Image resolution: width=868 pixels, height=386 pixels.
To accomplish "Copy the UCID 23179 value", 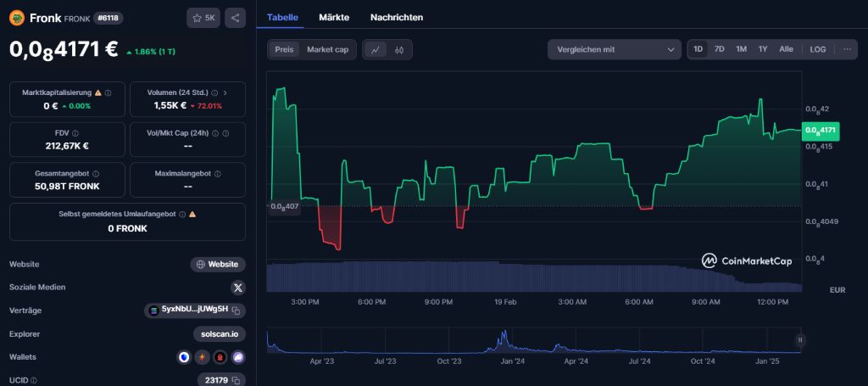I will [x=236, y=380].
